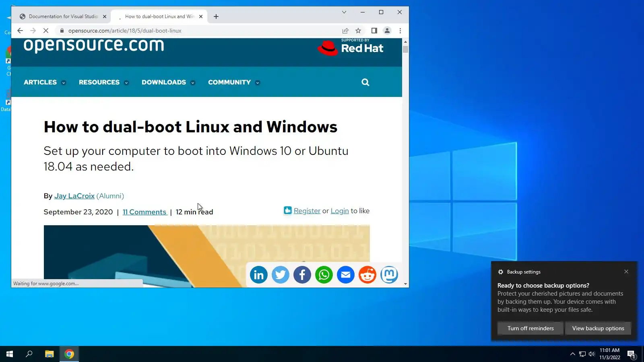The image size is (644, 362).
Task: Click Chrome icon in taskbar
Action: (69, 354)
